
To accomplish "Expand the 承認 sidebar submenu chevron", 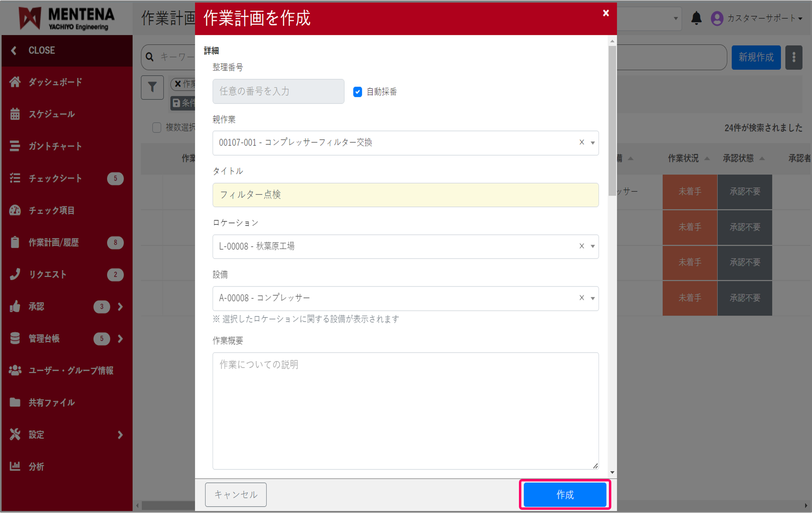I will (x=120, y=307).
